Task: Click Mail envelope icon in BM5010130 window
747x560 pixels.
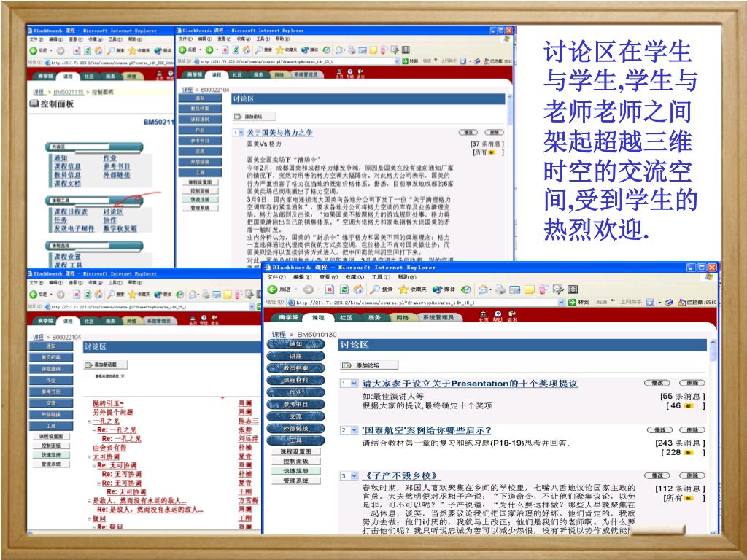Action: (x=484, y=289)
